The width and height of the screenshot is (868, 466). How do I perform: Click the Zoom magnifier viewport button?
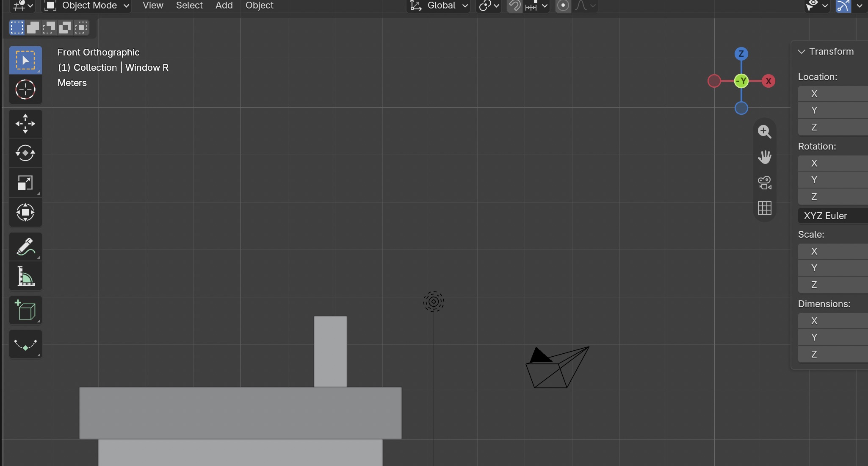[x=764, y=131]
